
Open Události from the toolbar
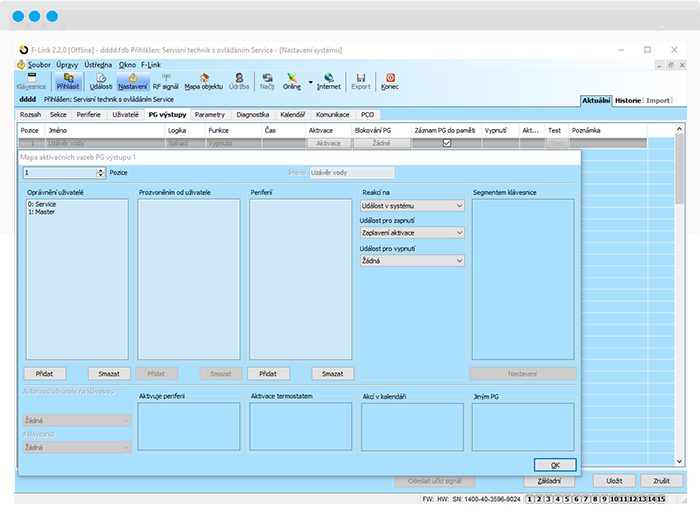(101, 80)
